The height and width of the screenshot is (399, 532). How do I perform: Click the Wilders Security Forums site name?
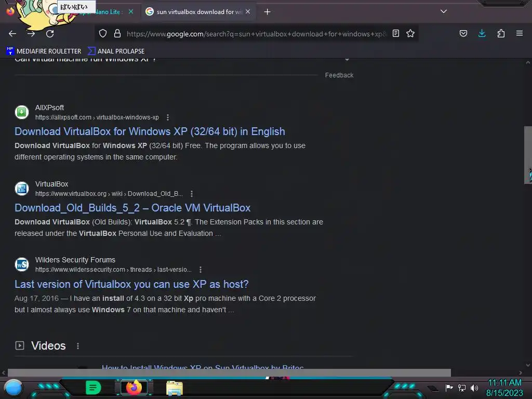pyautogui.click(x=75, y=260)
